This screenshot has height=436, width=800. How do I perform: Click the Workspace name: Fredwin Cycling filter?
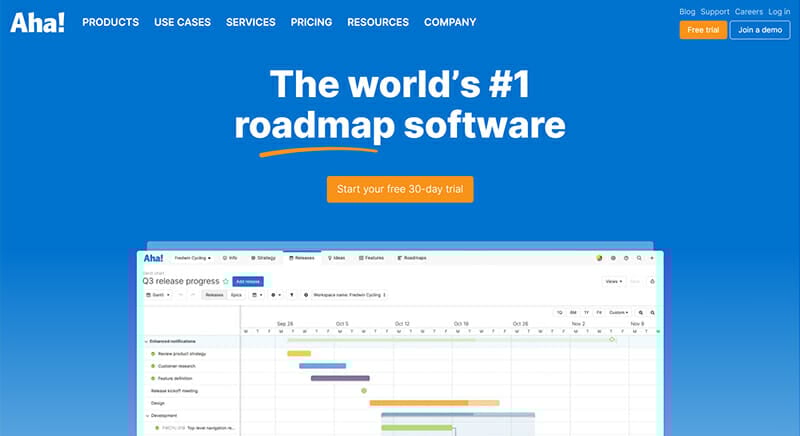(x=349, y=295)
